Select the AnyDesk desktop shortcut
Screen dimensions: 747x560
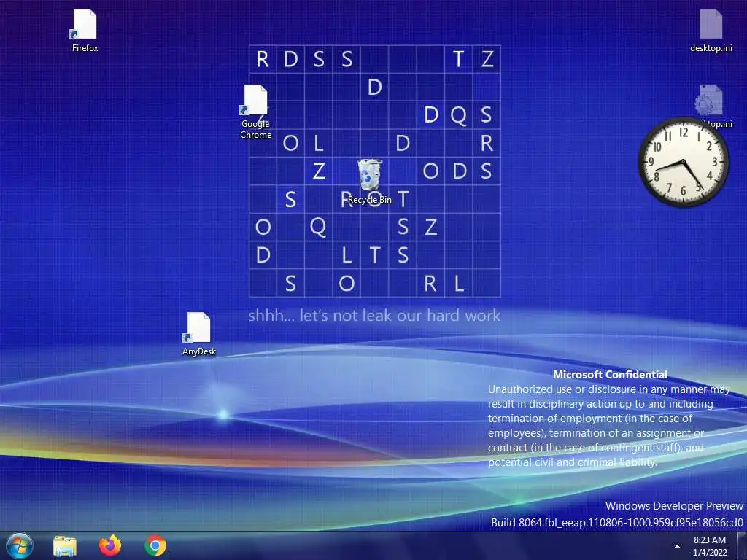tap(198, 334)
